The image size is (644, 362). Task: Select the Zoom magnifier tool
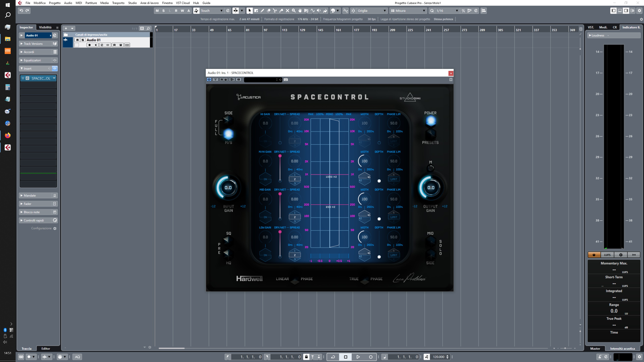coord(294,11)
